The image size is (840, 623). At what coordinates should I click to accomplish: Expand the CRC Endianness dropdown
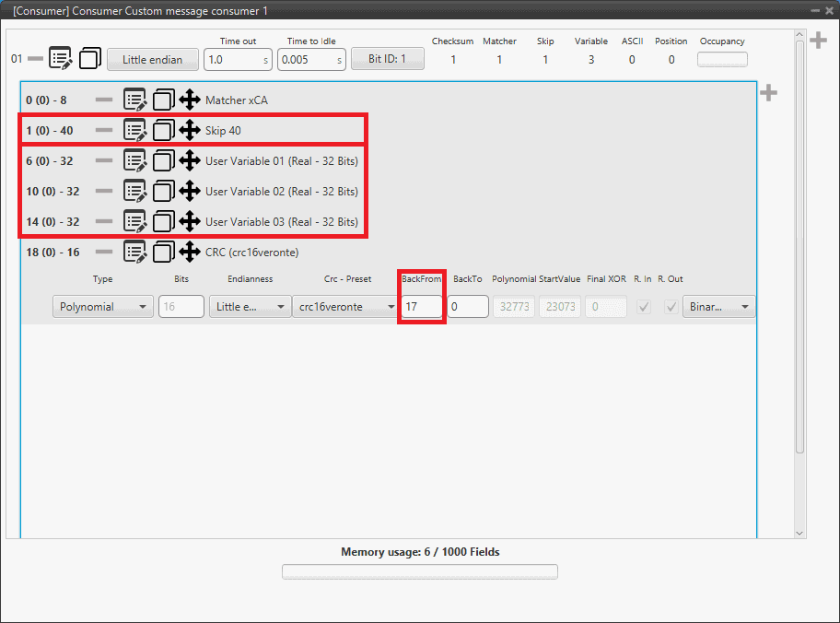pyautogui.click(x=249, y=307)
